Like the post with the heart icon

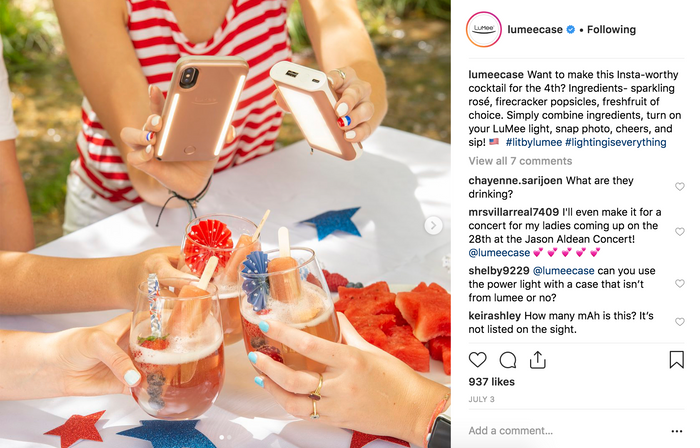(x=477, y=360)
